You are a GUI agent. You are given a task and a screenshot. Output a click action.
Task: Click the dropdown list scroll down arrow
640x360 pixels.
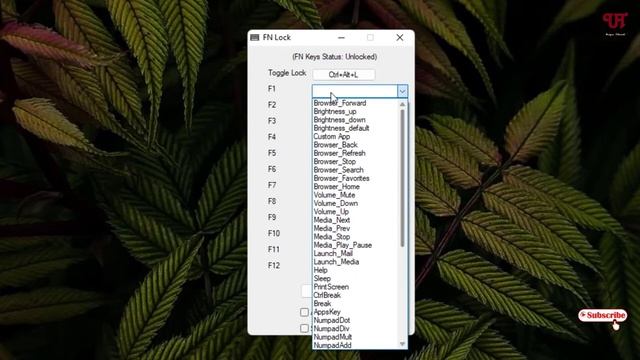(x=402, y=344)
